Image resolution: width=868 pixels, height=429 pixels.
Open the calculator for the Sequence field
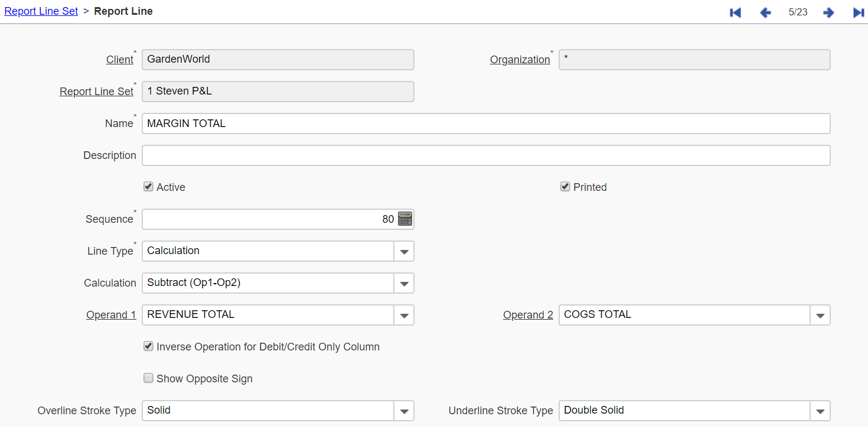click(x=404, y=219)
